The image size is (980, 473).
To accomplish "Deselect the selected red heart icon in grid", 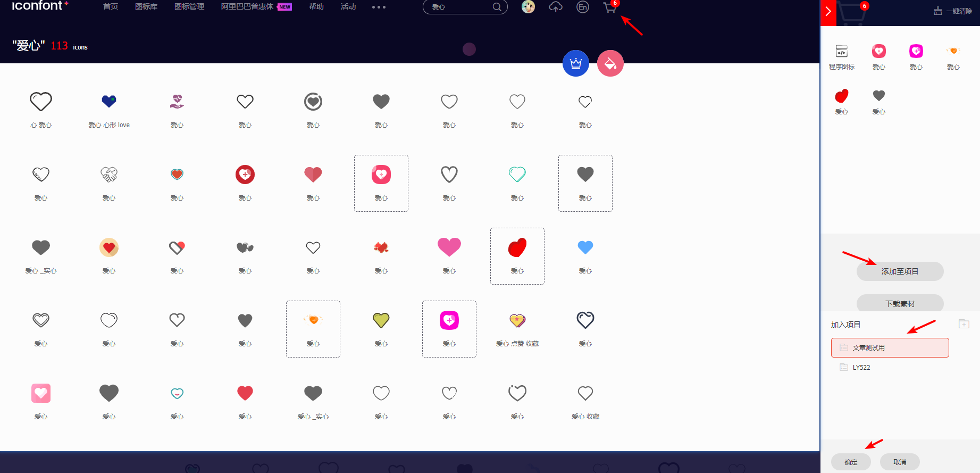I will [517, 247].
